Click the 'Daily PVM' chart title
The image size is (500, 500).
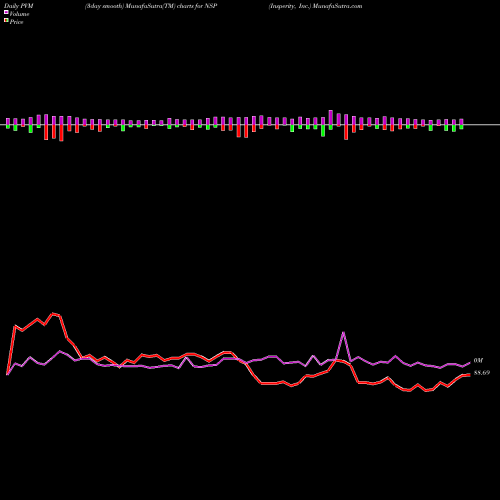[18, 6]
